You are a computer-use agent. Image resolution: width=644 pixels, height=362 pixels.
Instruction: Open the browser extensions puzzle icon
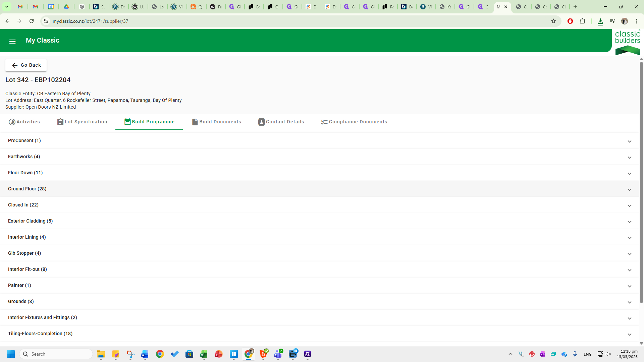(x=582, y=21)
